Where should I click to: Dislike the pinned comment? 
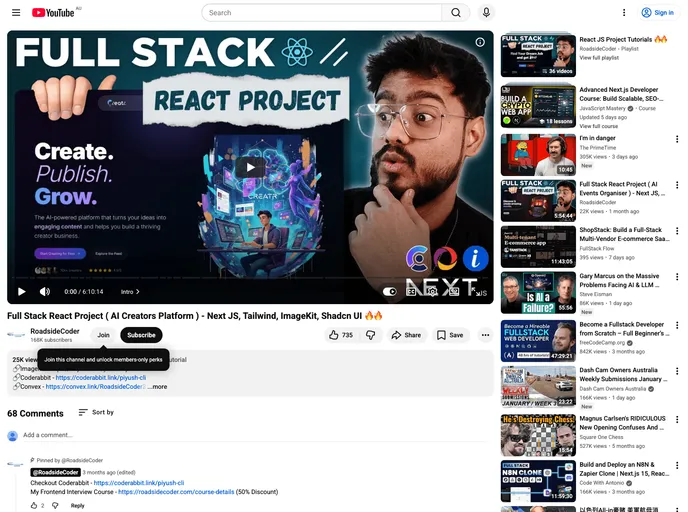[x=55, y=505]
